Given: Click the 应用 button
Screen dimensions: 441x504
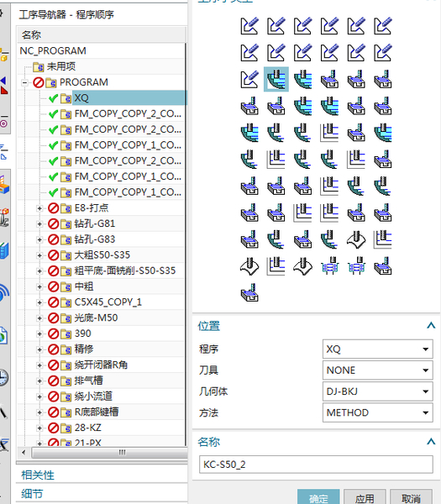Looking at the screenshot, I should 365,497.
